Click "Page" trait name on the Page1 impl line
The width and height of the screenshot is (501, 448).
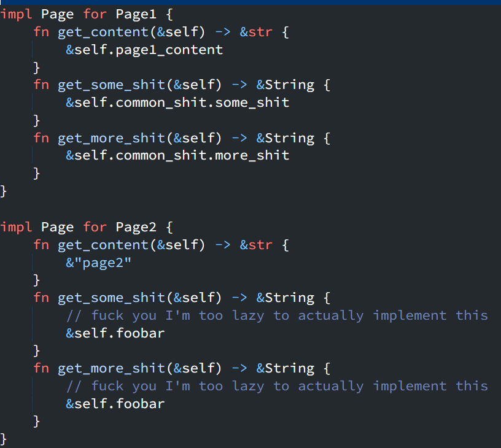57,14
